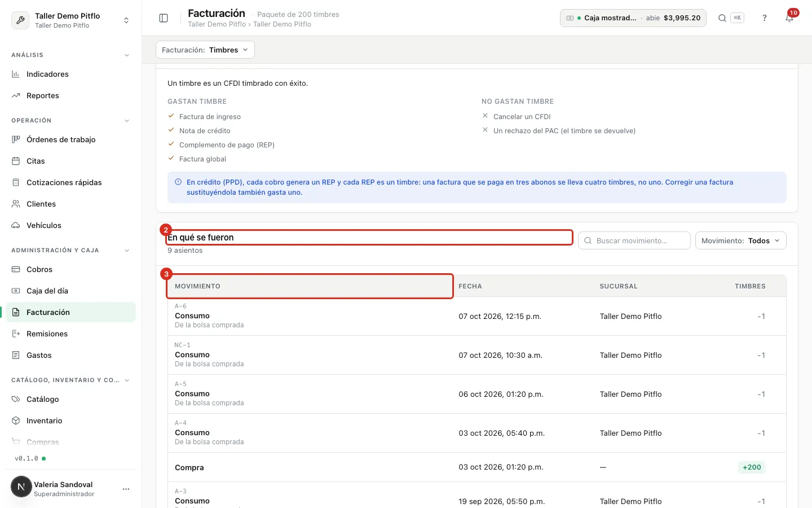Click the wrench logo of Taller Demo Pitflo
Image resolution: width=812 pixels, height=508 pixels.
(20, 20)
